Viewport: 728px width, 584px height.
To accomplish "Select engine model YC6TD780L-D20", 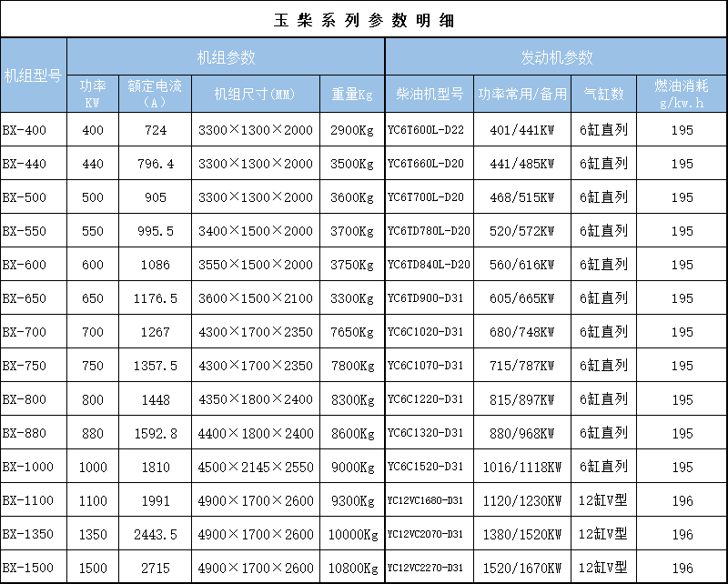I will pyautogui.click(x=429, y=231).
